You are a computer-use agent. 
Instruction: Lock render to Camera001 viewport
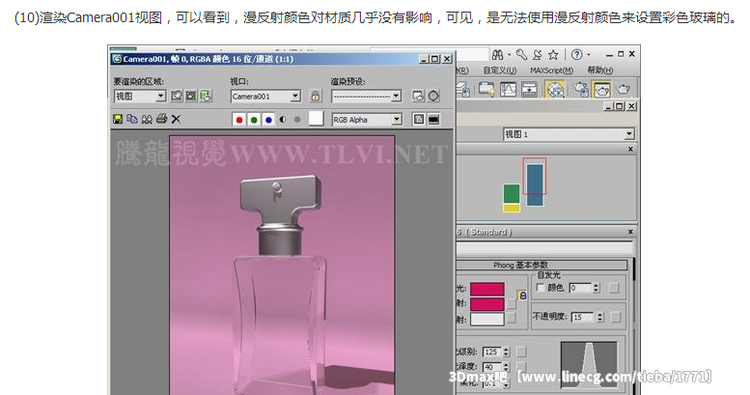315,96
